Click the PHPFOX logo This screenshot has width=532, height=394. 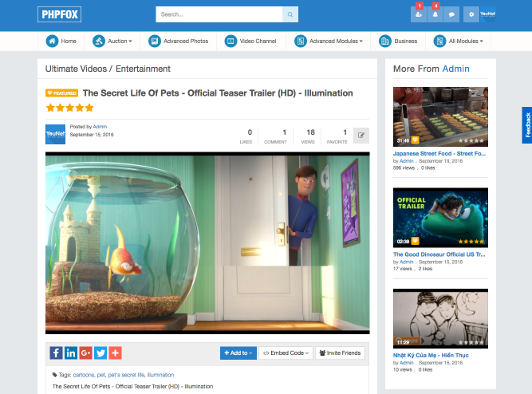(59, 14)
